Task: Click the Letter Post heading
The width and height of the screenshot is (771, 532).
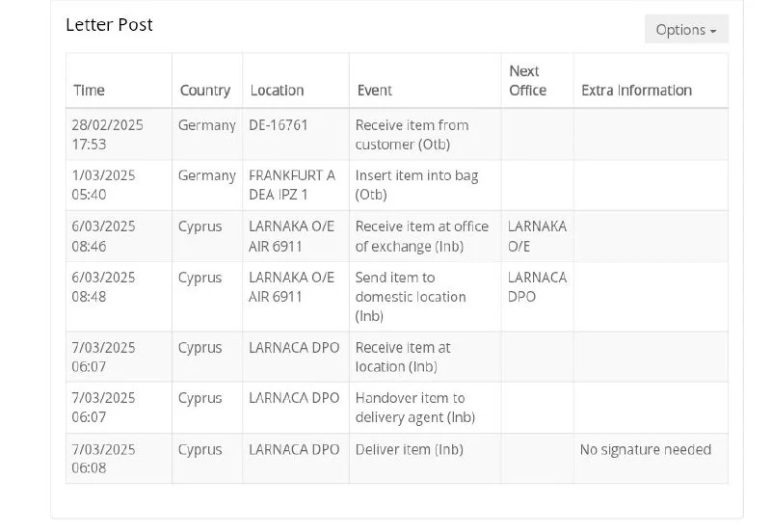Action: [x=109, y=25]
